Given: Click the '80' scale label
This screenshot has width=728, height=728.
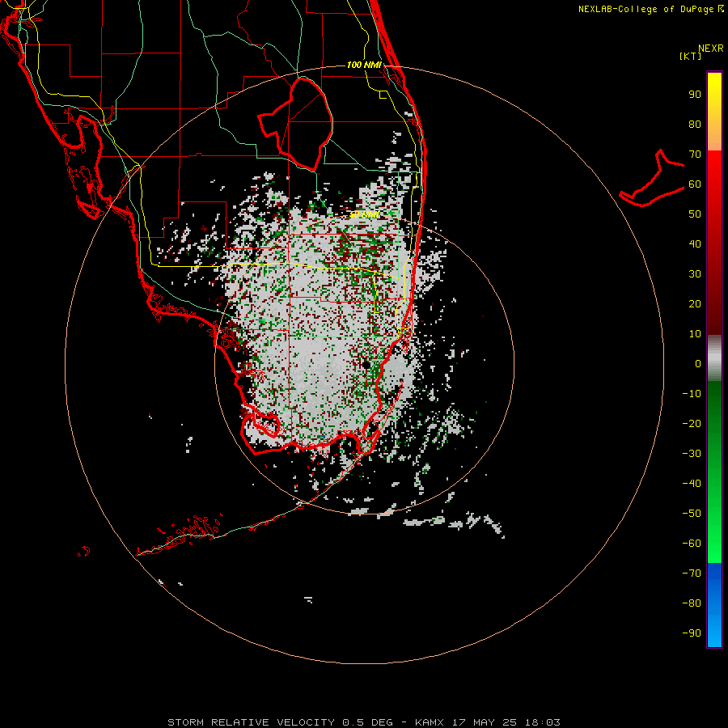Looking at the screenshot, I should tap(695, 125).
